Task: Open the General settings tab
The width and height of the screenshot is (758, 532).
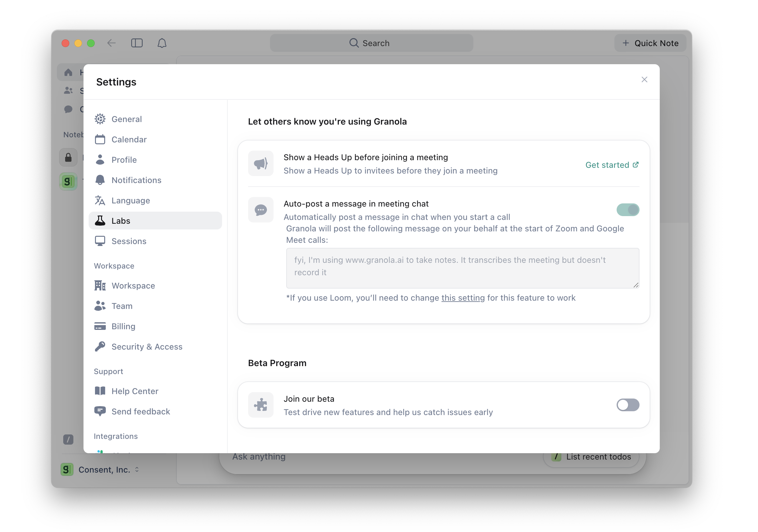Action: [126, 119]
